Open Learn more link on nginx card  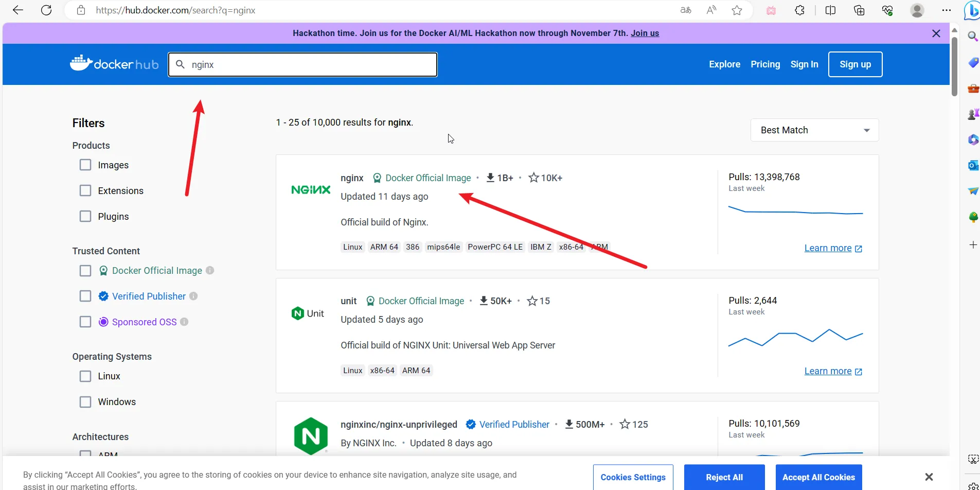(833, 248)
